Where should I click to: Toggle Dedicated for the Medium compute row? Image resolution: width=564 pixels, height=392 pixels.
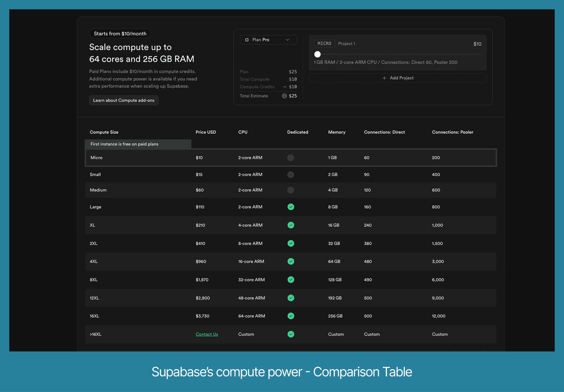tap(291, 190)
